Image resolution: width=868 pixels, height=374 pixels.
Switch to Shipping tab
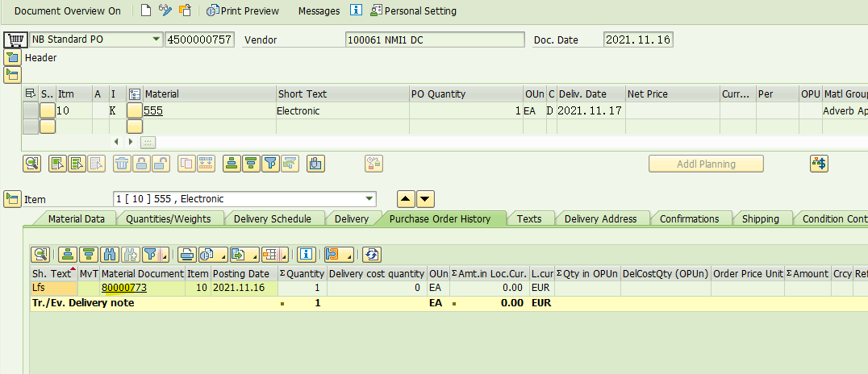coord(760,218)
